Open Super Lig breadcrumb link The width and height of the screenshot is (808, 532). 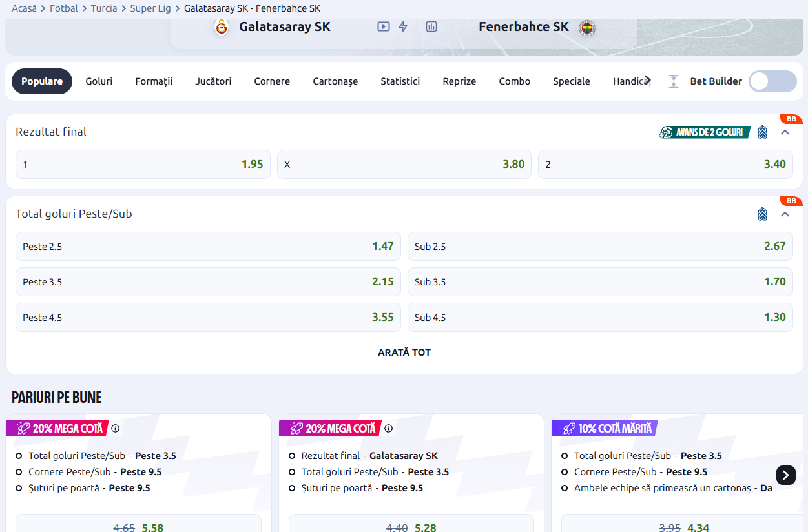click(150, 8)
